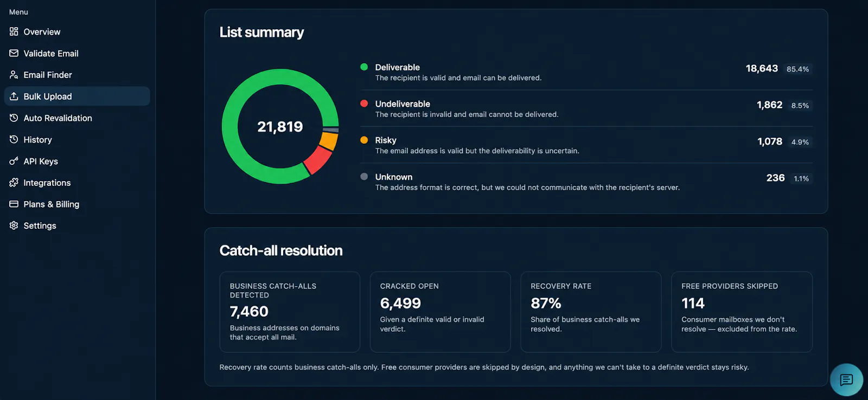The width and height of the screenshot is (868, 400).
Task: Go to Integrations label in the menu
Action: tap(47, 183)
